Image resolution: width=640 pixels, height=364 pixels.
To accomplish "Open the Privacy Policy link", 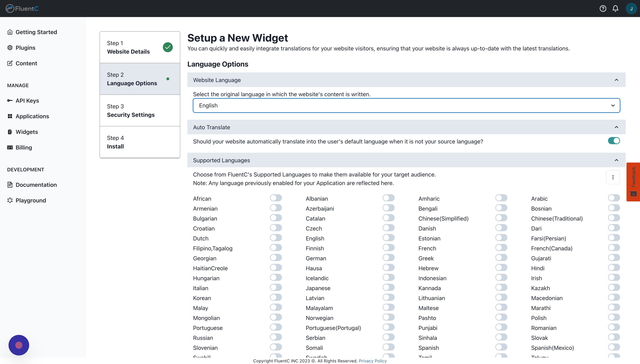I will [x=372, y=361].
